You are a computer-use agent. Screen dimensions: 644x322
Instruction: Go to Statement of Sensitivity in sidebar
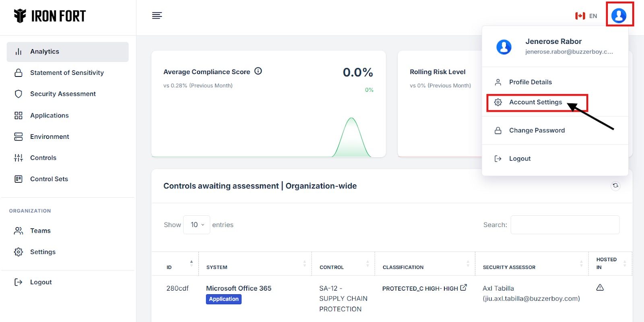[67, 73]
